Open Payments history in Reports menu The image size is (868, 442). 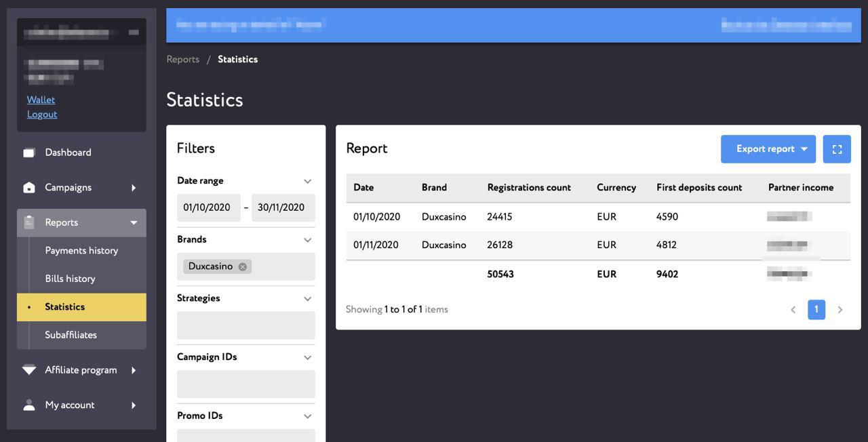coord(81,251)
